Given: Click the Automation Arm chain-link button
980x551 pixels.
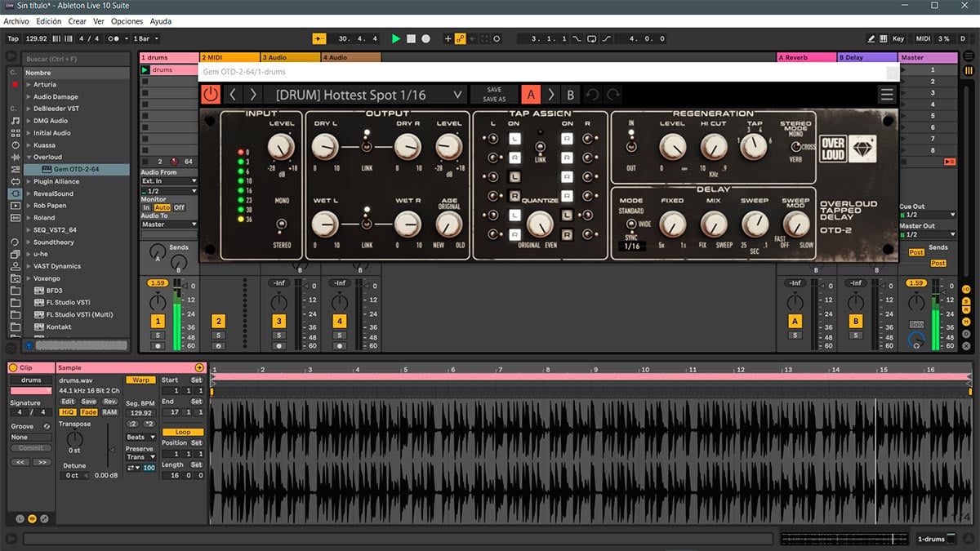Looking at the screenshot, I should (460, 38).
